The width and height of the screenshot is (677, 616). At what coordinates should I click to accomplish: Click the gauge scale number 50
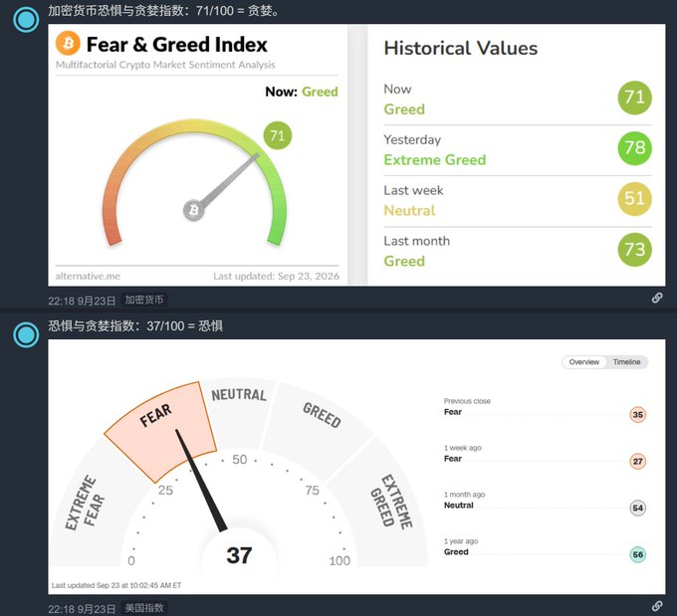(240, 460)
